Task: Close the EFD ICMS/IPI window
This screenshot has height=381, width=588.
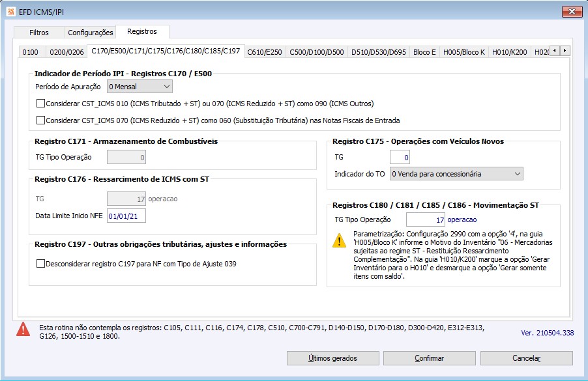Action: [x=572, y=12]
